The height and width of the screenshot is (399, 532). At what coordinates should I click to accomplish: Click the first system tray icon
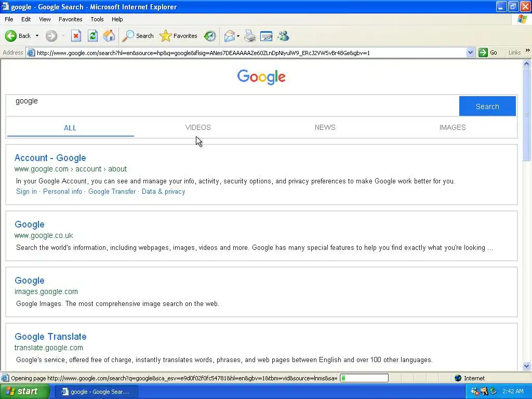[x=475, y=392]
